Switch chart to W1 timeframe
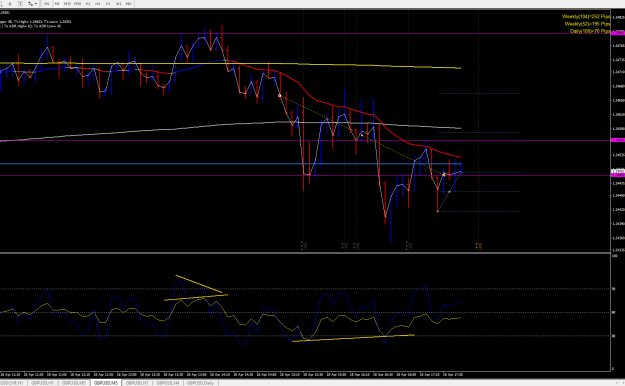Image resolution: width=625 pixels, height=386 pixels. click(118, 4)
